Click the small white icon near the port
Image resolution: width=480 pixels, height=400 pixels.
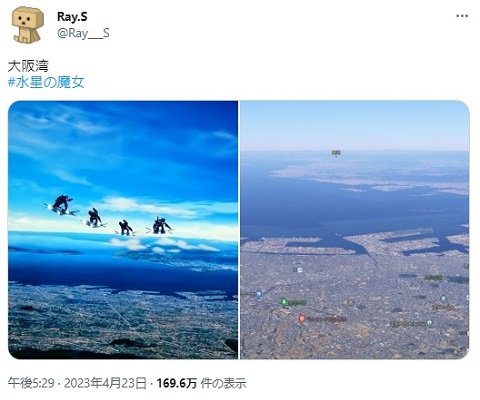(x=299, y=270)
